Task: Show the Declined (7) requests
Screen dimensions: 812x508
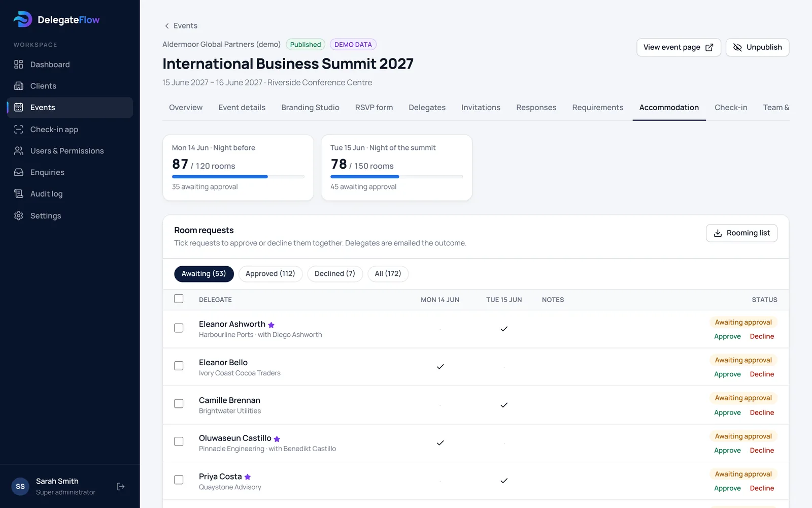Action: [x=335, y=274]
